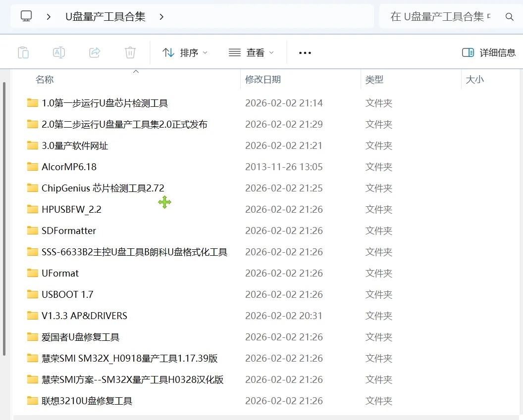Click 文件夹 type cell of UFormat row
523x420 pixels.
tap(378, 274)
